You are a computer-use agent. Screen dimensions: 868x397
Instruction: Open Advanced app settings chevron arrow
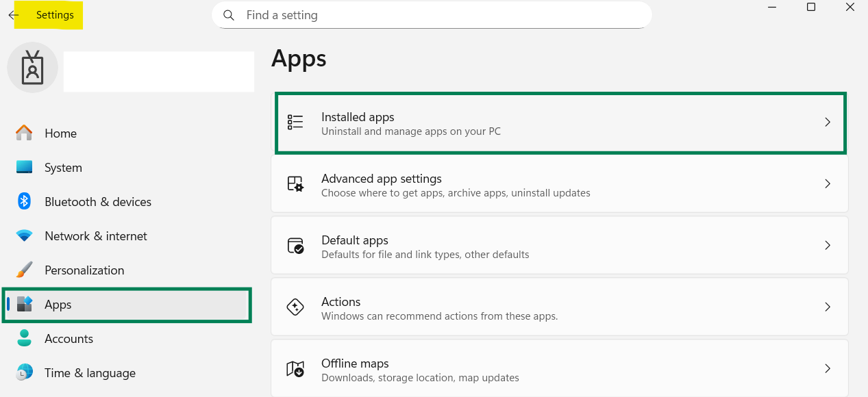coord(828,184)
